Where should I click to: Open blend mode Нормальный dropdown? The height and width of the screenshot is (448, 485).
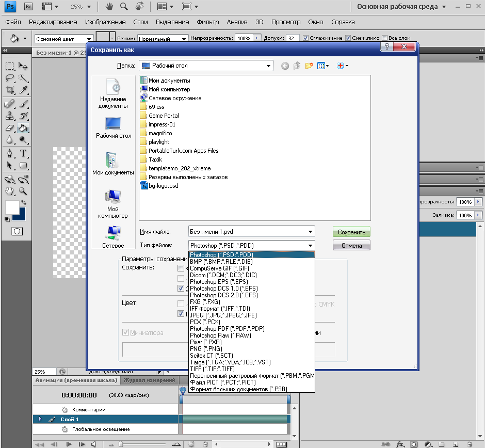[184, 39]
